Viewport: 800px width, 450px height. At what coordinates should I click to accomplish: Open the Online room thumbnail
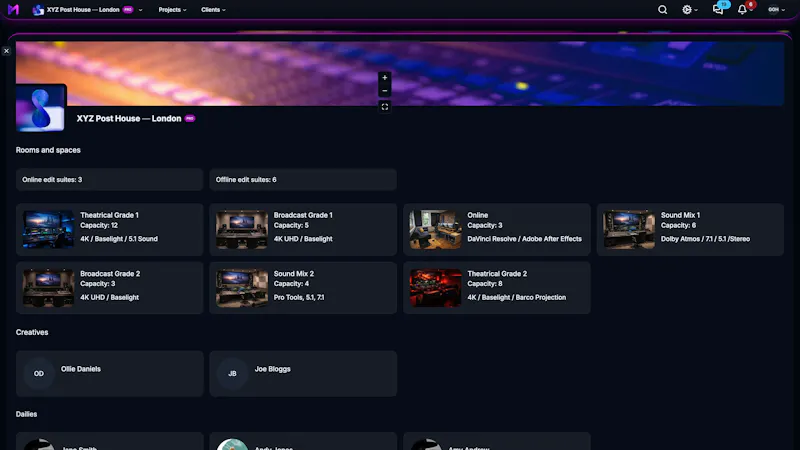(435, 230)
